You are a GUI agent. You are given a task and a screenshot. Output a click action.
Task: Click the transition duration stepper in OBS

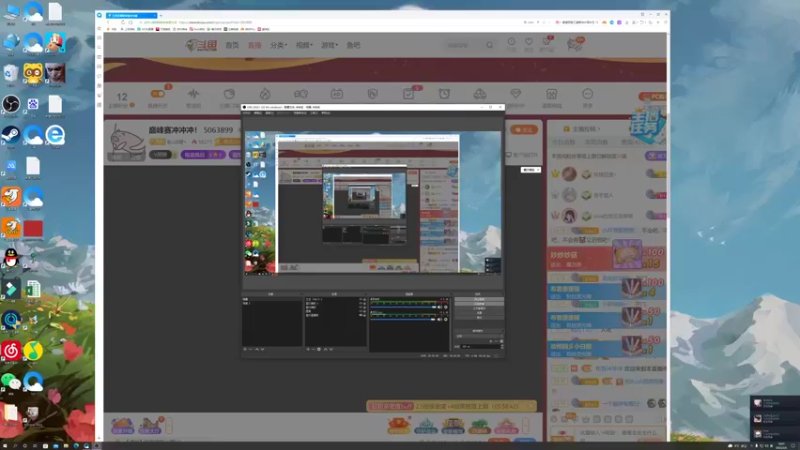coord(502,346)
